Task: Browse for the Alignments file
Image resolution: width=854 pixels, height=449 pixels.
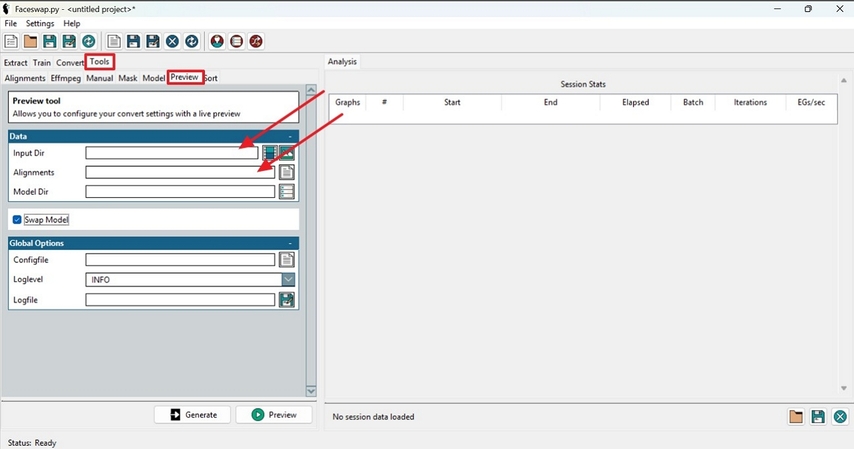Action: tap(287, 172)
